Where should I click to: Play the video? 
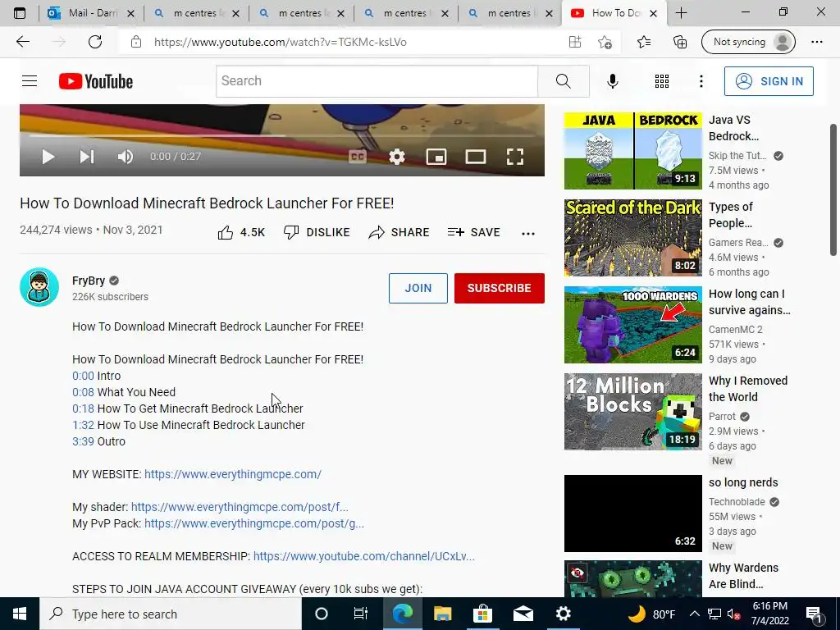point(48,157)
